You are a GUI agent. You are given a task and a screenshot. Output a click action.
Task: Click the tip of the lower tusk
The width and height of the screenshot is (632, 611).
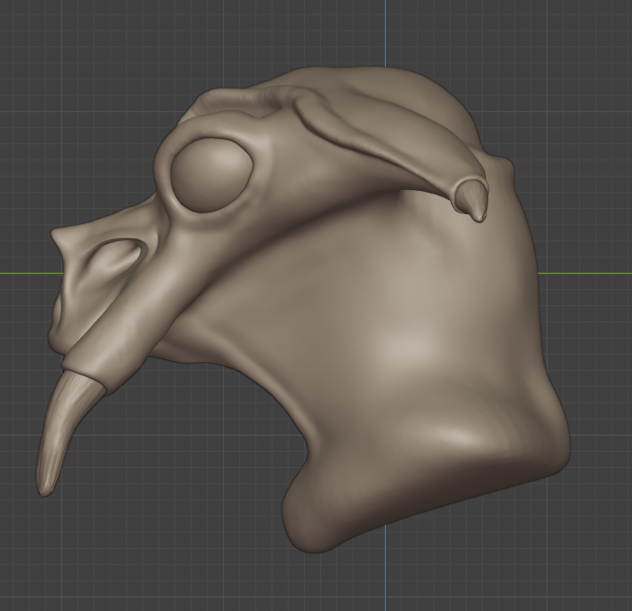44,487
